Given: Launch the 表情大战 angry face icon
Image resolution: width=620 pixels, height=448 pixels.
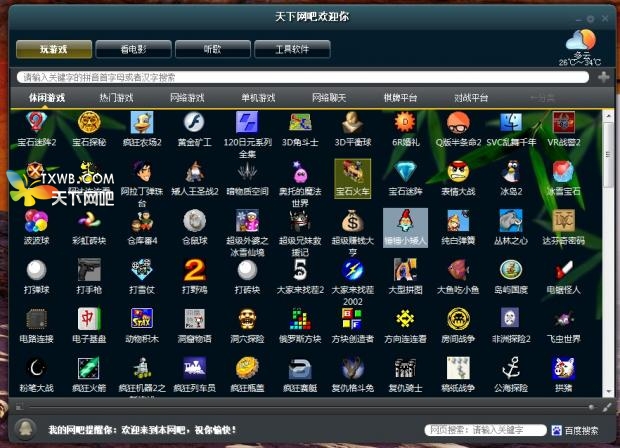Looking at the screenshot, I should point(458,172).
